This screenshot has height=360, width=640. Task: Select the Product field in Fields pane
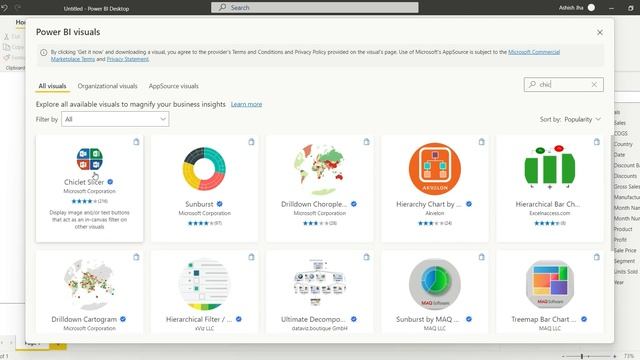coord(623,229)
